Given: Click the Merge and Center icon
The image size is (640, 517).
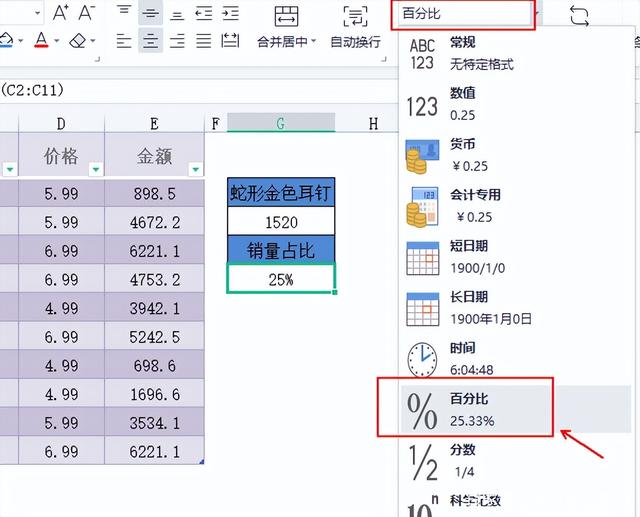Looking at the screenshot, I should 286,16.
